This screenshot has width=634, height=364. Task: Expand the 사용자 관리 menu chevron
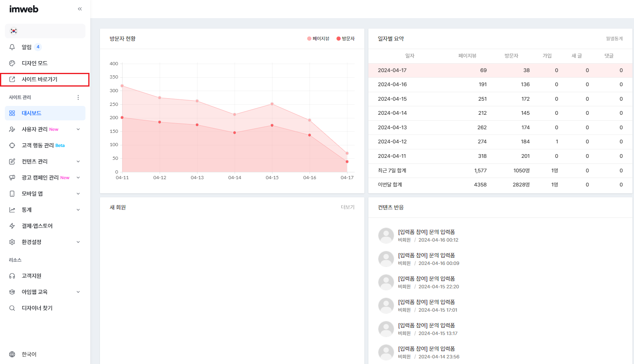78,129
